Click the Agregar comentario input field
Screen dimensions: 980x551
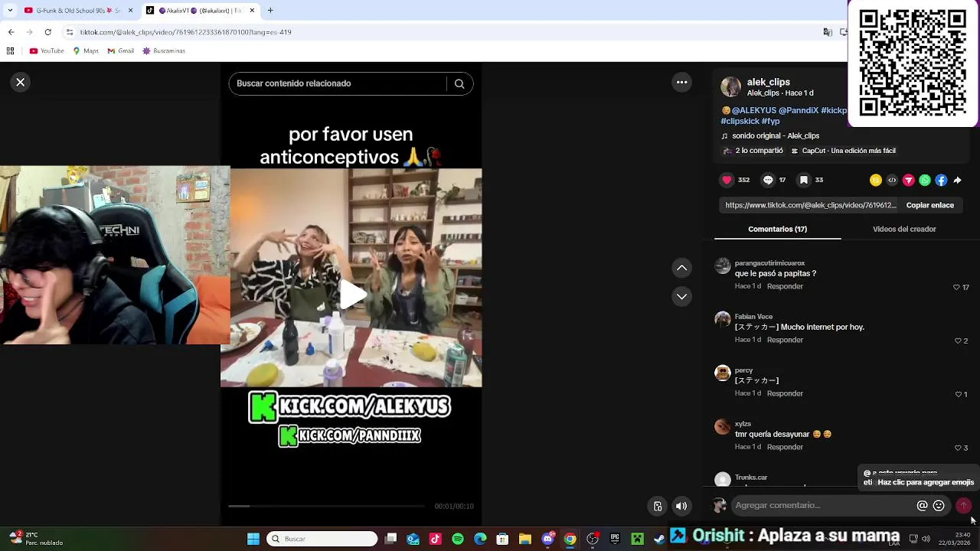pyautogui.click(x=823, y=505)
